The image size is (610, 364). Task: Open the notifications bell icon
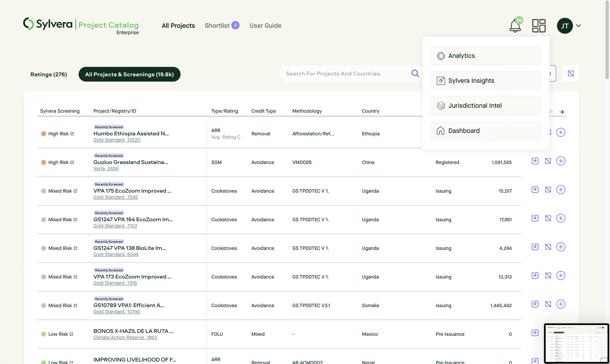tap(515, 26)
